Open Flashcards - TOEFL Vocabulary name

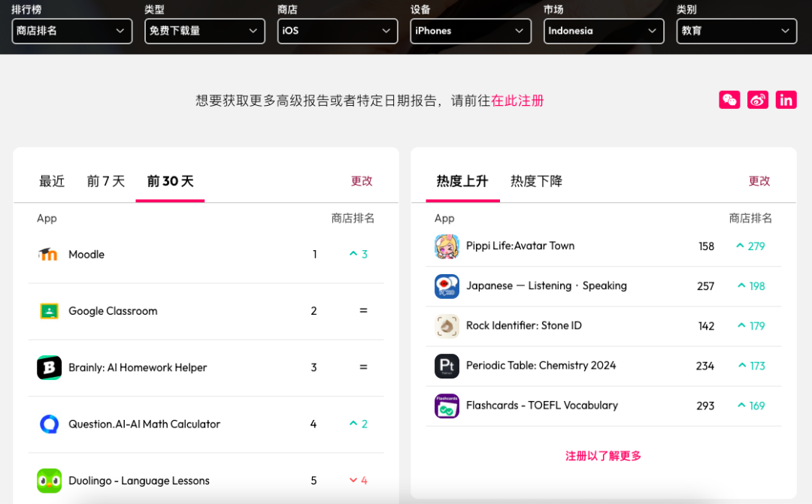(542, 405)
